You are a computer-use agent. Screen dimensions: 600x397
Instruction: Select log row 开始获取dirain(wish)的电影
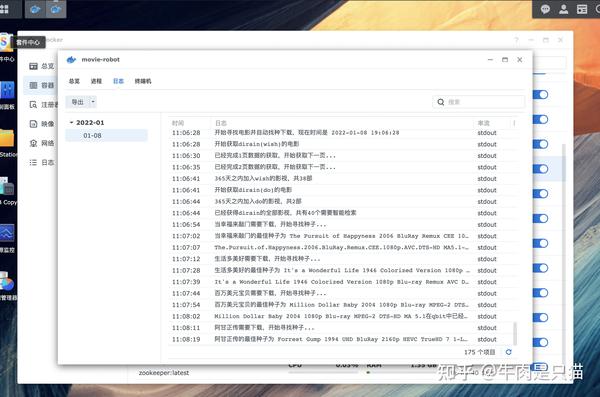(343, 144)
